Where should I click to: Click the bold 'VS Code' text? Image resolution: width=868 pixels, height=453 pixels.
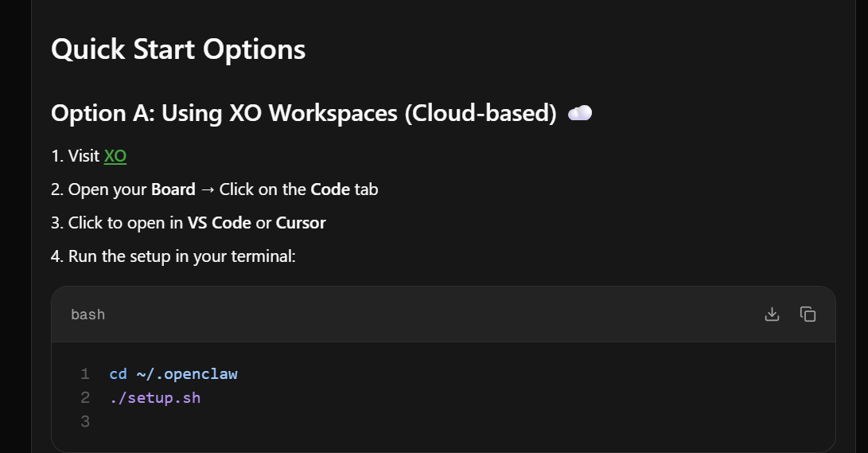click(220, 223)
